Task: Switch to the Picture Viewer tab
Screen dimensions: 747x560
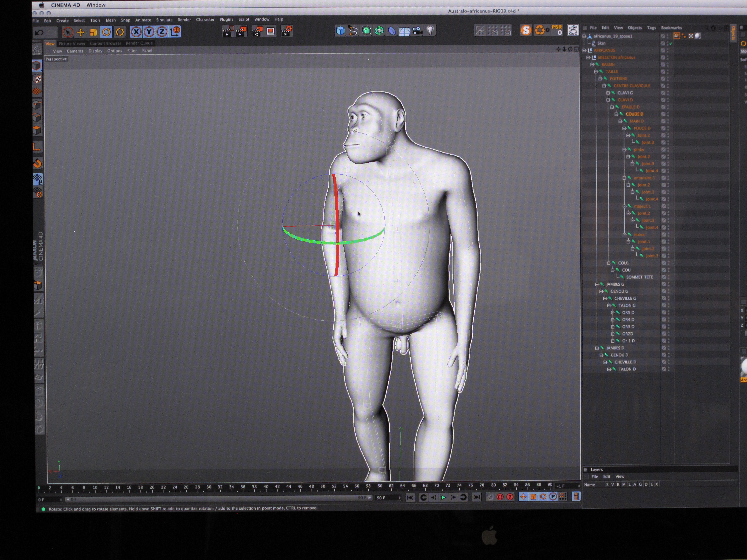Action: [72, 44]
